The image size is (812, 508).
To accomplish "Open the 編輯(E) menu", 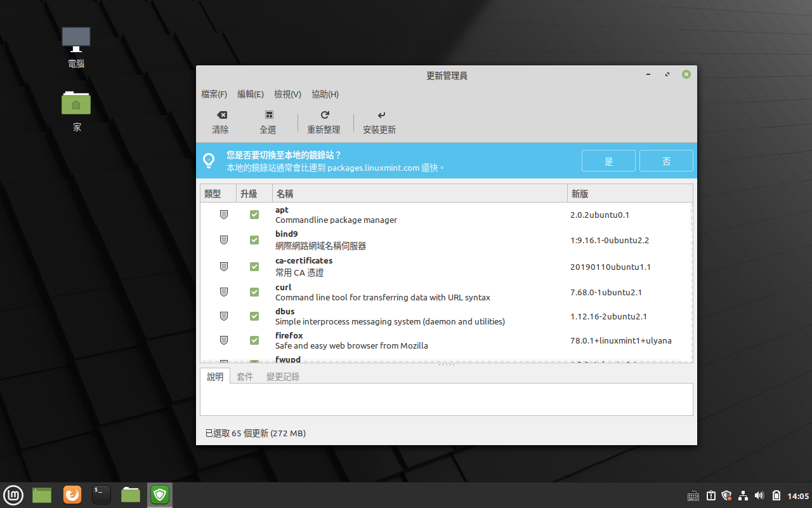I will 251,94.
